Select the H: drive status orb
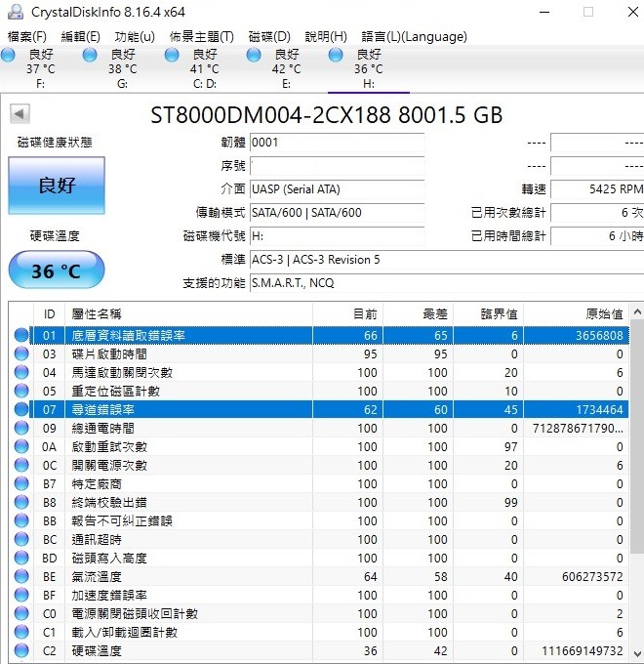The image size is (644, 664). [336, 55]
